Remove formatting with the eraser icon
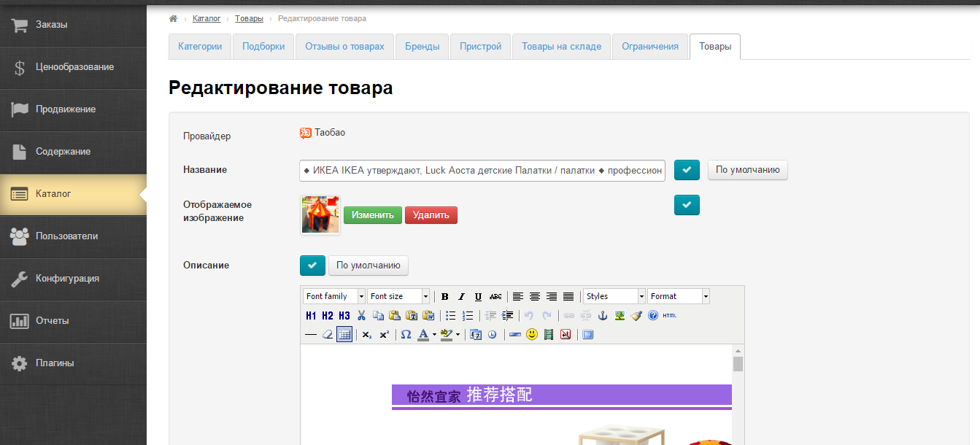Viewport: 980px width, 445px height. (x=328, y=334)
